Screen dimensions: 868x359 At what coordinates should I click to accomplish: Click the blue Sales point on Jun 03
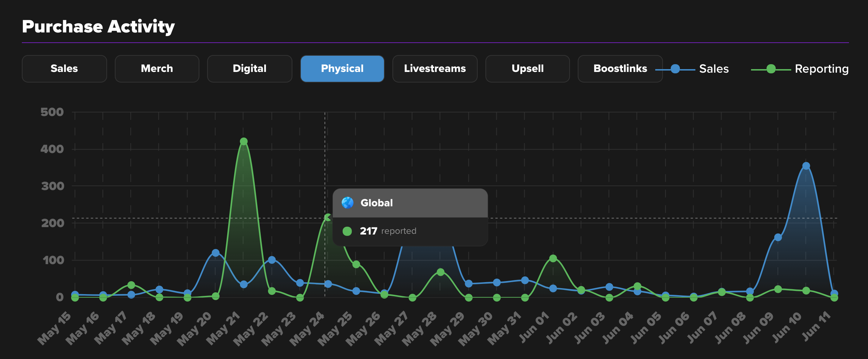(x=609, y=287)
